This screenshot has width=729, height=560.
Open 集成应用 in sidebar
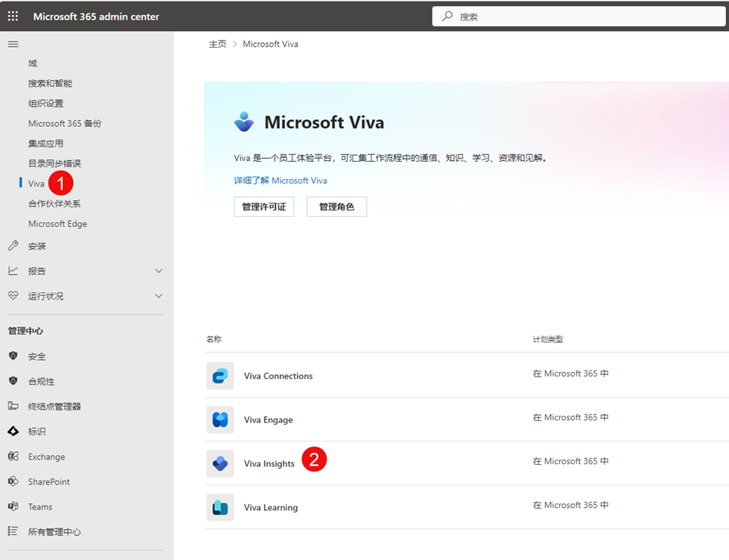pyautogui.click(x=45, y=143)
